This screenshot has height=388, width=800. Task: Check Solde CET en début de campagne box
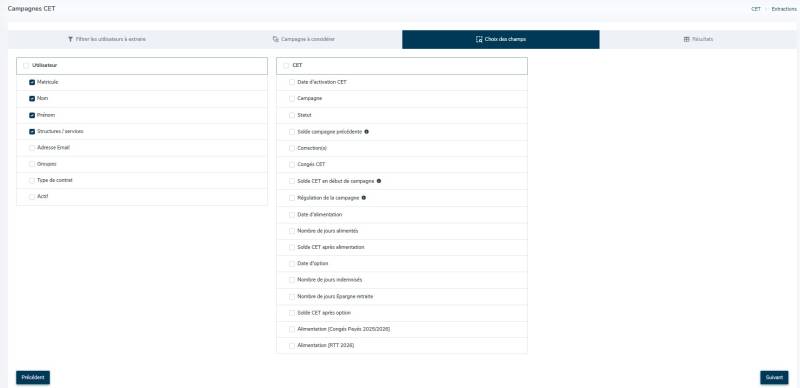pos(292,181)
